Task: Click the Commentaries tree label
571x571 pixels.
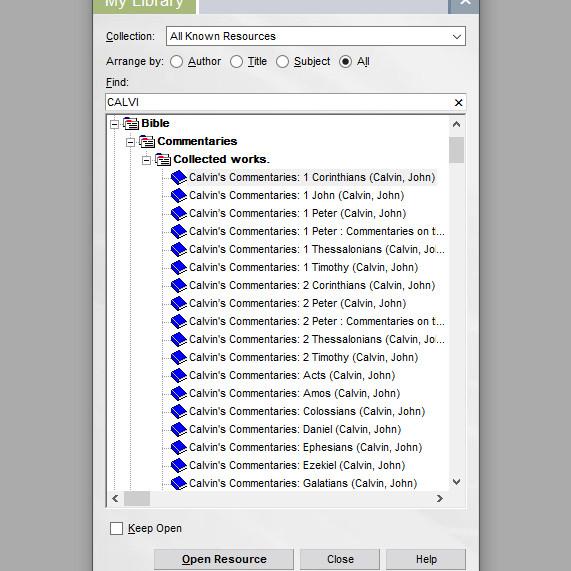Action: coord(197,141)
